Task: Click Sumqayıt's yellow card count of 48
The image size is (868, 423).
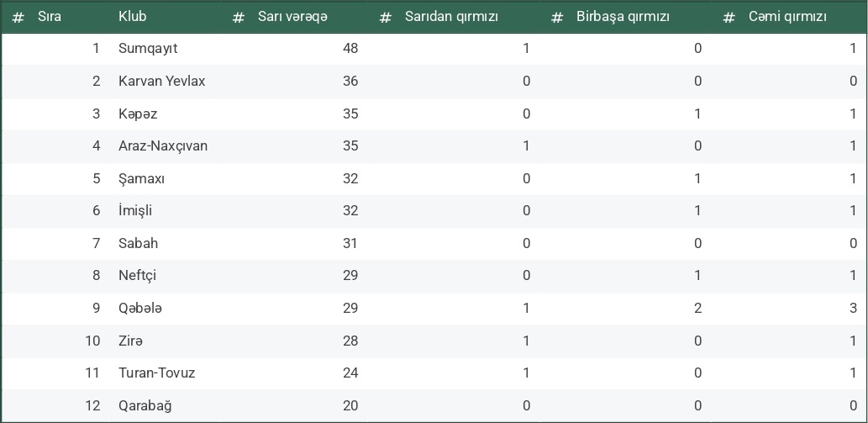Action: pyautogui.click(x=350, y=49)
